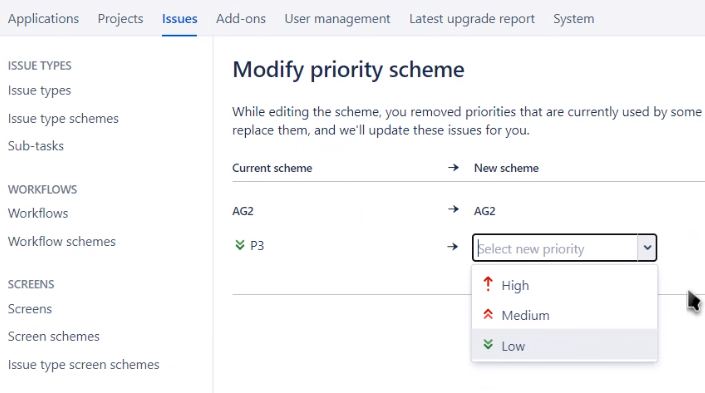Open Latest upgrade report tab
The width and height of the screenshot is (705, 393).
pos(472,18)
